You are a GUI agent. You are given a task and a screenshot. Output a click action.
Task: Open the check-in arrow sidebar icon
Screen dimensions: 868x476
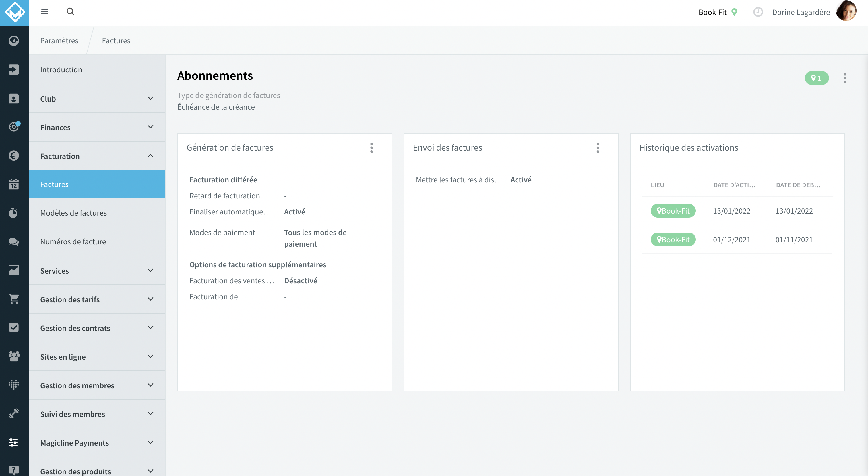click(x=14, y=69)
